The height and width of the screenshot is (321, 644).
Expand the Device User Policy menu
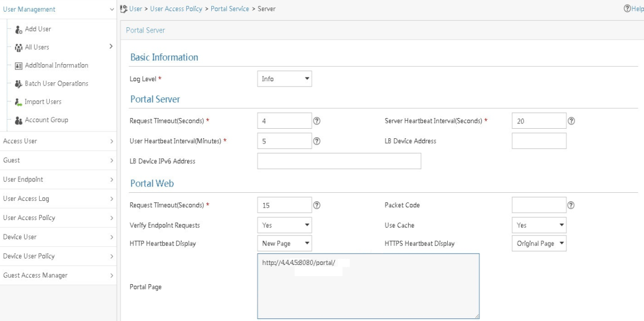pos(111,256)
